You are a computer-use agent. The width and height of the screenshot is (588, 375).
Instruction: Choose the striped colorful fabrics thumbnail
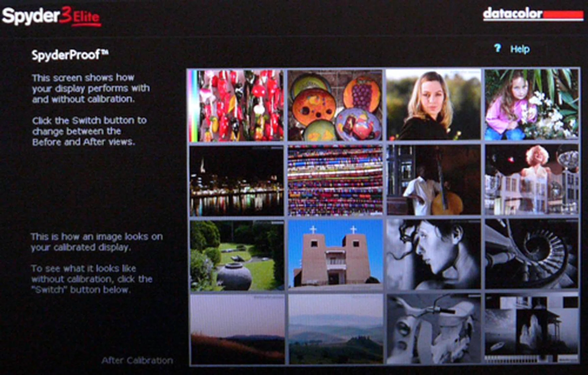tap(335, 181)
